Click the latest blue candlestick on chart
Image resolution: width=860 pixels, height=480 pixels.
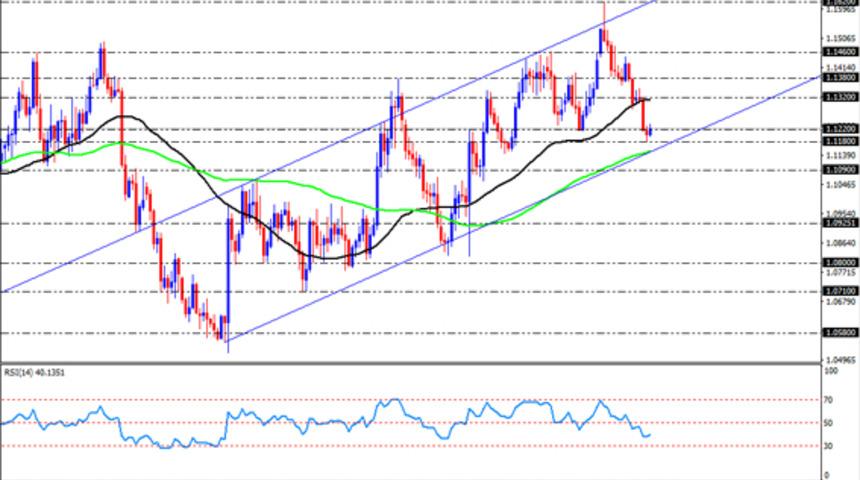(x=650, y=131)
